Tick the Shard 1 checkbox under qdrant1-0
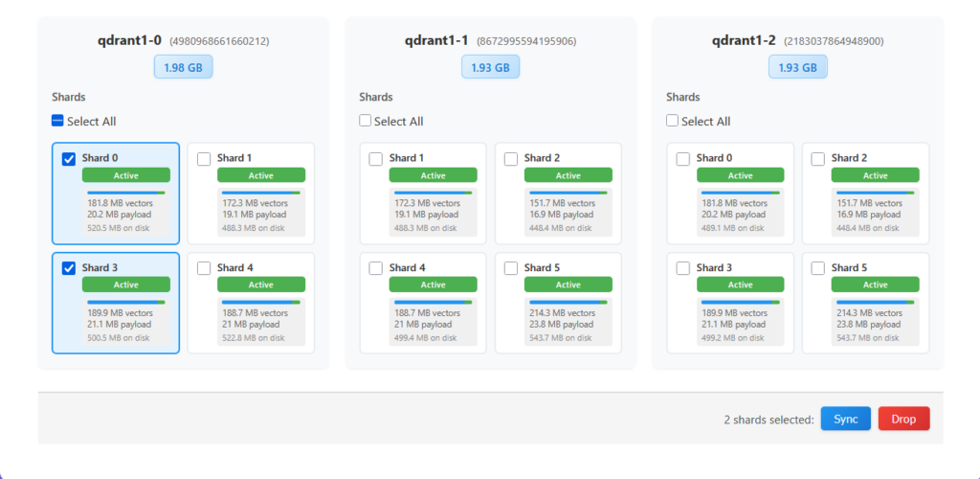This screenshot has width=980, height=479. (204, 159)
